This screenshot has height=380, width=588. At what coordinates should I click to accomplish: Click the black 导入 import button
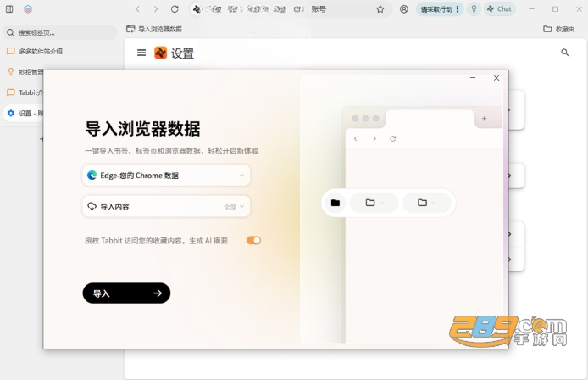tap(126, 293)
